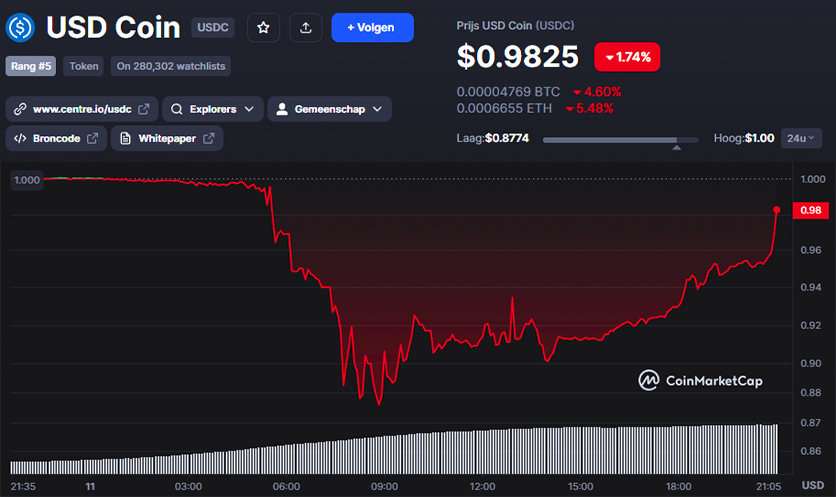Click the 1.000 label at chart left
This screenshot has height=497, width=836.
point(27,180)
